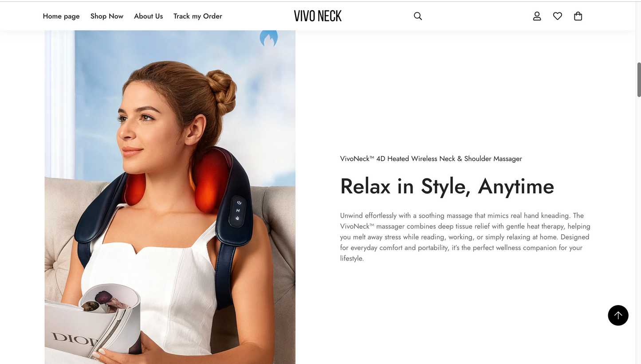Click the product description paragraph

(464, 237)
